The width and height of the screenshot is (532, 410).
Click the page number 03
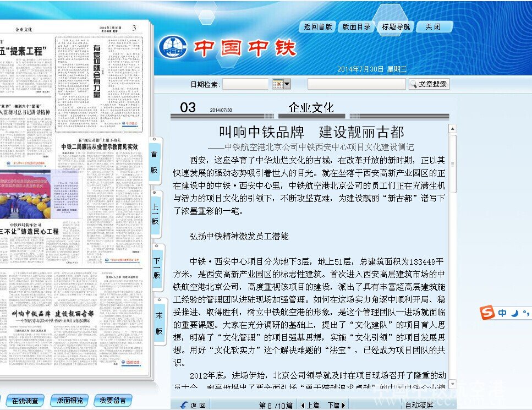tap(188, 108)
